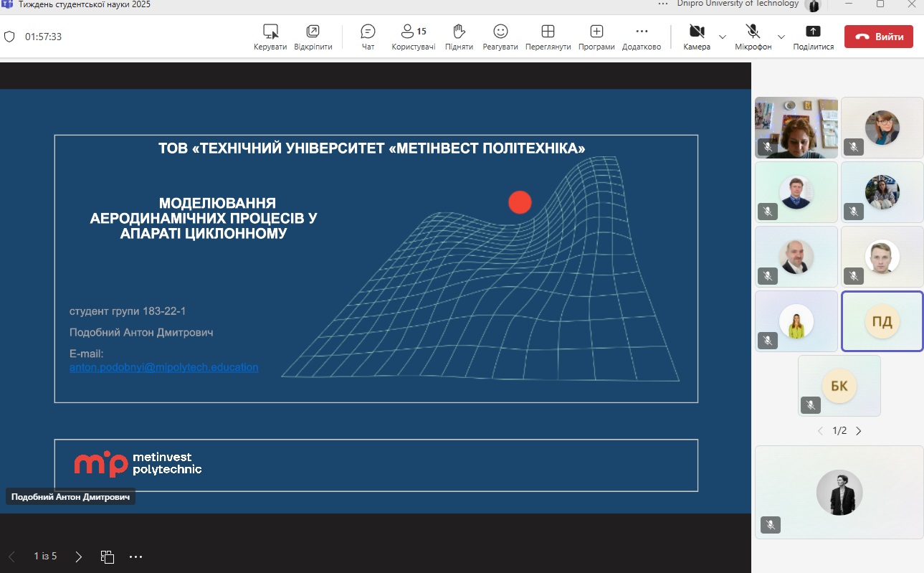924x573 pixels.
Task: Turn on the Камера
Action: click(697, 37)
